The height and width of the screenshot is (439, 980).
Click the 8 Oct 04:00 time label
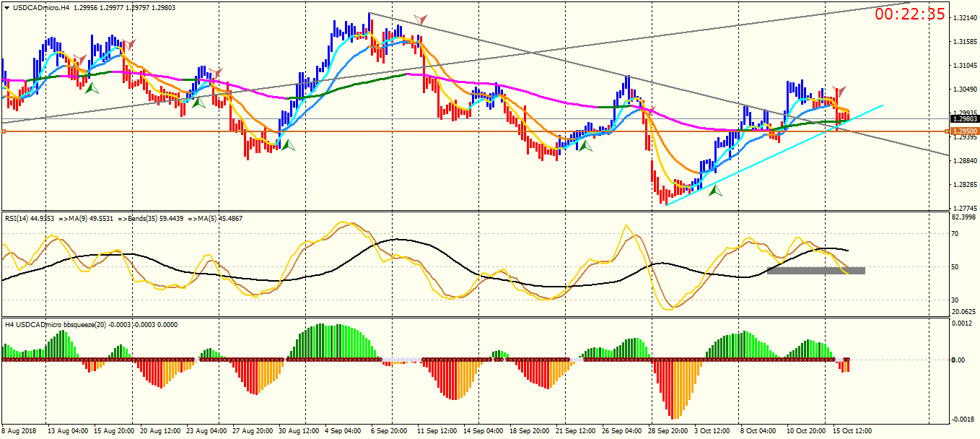coord(759,431)
